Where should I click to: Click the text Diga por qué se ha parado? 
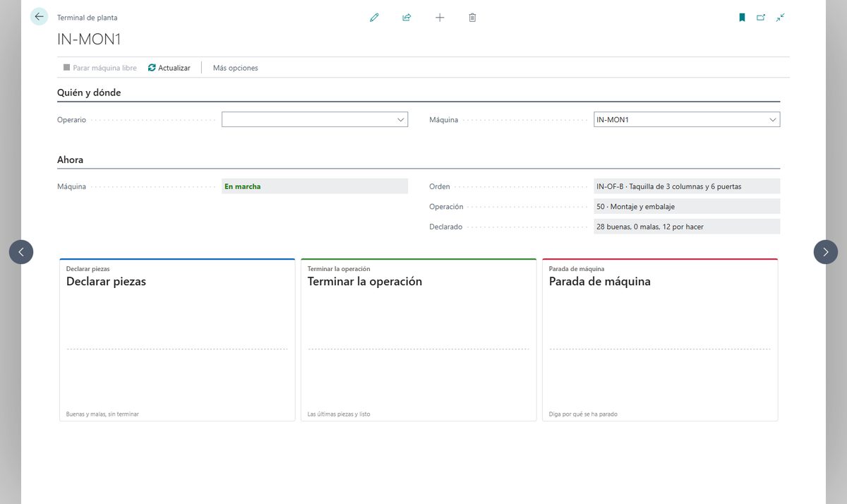[x=583, y=414]
